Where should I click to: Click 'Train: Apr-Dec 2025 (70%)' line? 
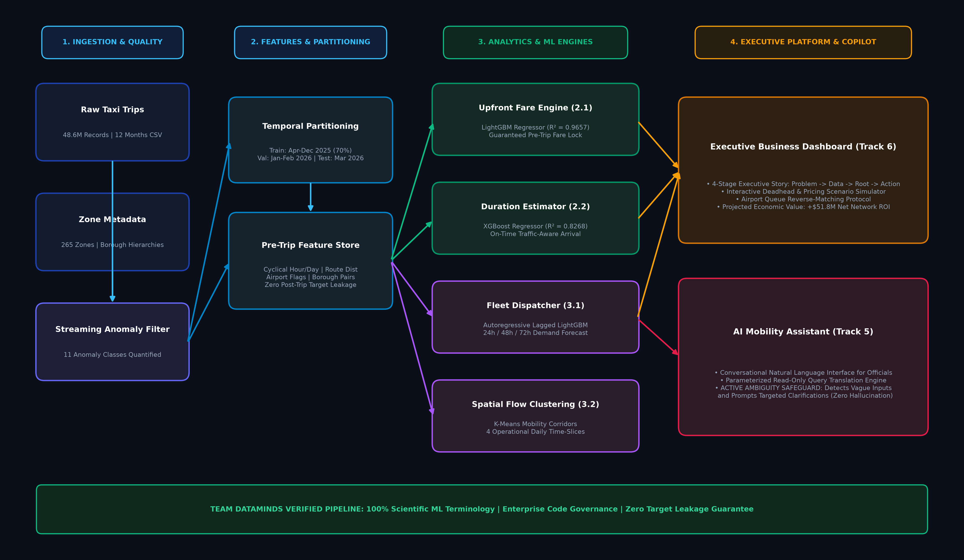[x=310, y=150]
